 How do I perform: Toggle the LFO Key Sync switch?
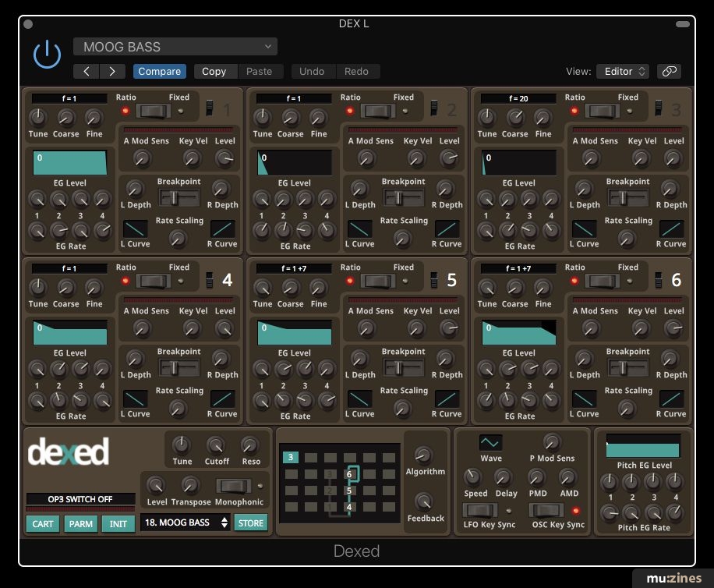(x=480, y=511)
